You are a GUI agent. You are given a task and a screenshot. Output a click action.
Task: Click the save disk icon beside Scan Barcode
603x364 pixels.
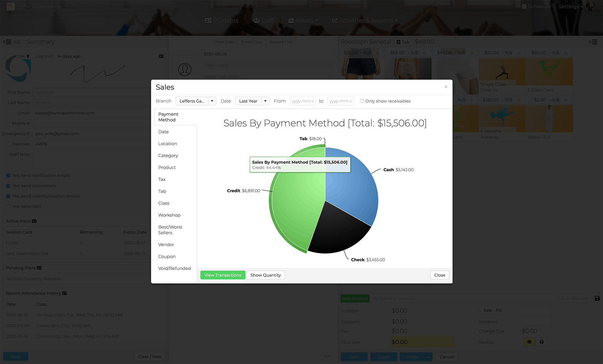pos(597,298)
